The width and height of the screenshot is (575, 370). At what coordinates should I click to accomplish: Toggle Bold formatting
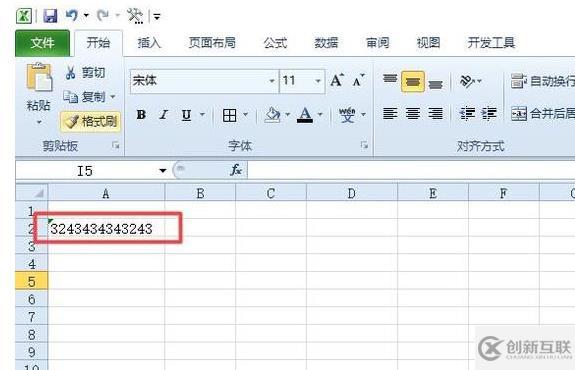point(141,115)
